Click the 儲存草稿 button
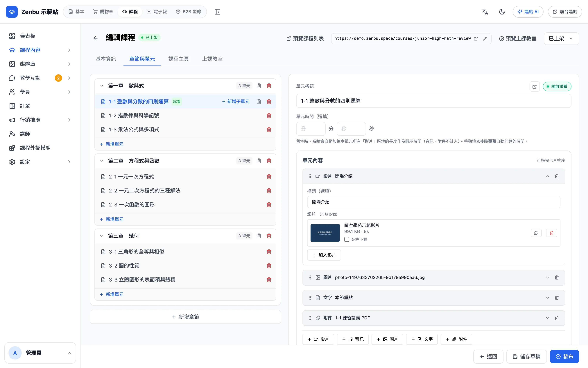 pos(526,357)
